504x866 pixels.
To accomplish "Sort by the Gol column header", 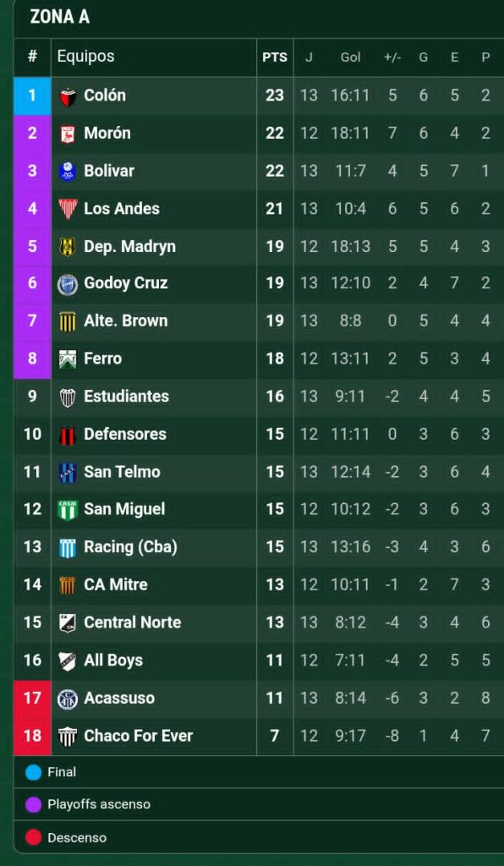I will [x=351, y=57].
